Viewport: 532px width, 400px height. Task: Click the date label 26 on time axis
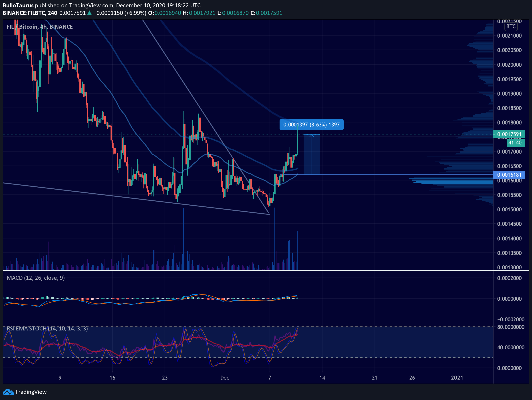[412, 378]
